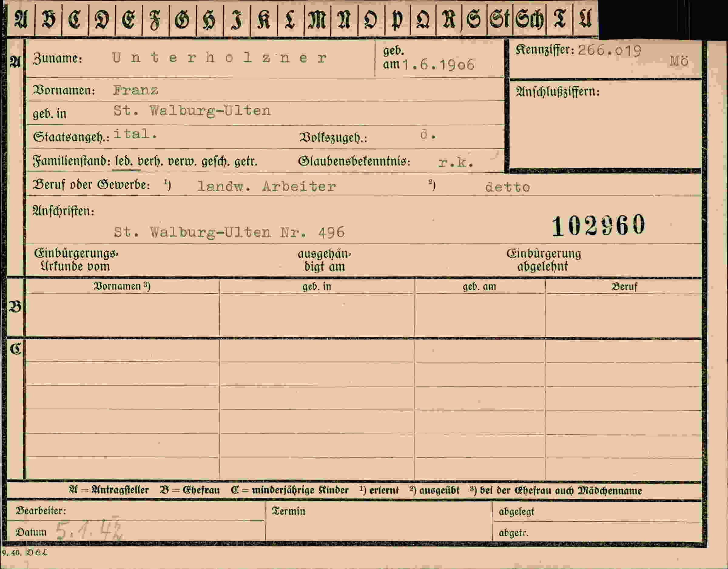Click the 'Sch' tab in the alphabet strip
Screen dimensions: 728x569
(529, 19)
